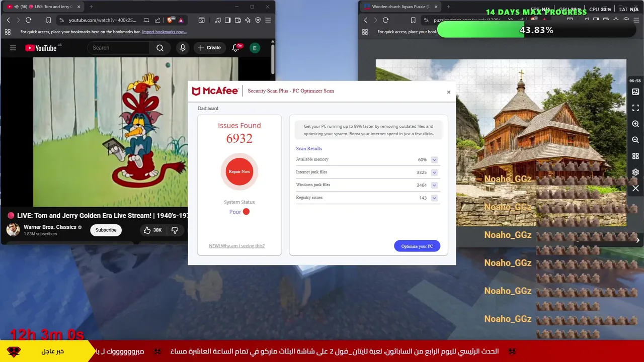
Task: Open Brave Wallet icon in YouTube window
Action: point(237,20)
